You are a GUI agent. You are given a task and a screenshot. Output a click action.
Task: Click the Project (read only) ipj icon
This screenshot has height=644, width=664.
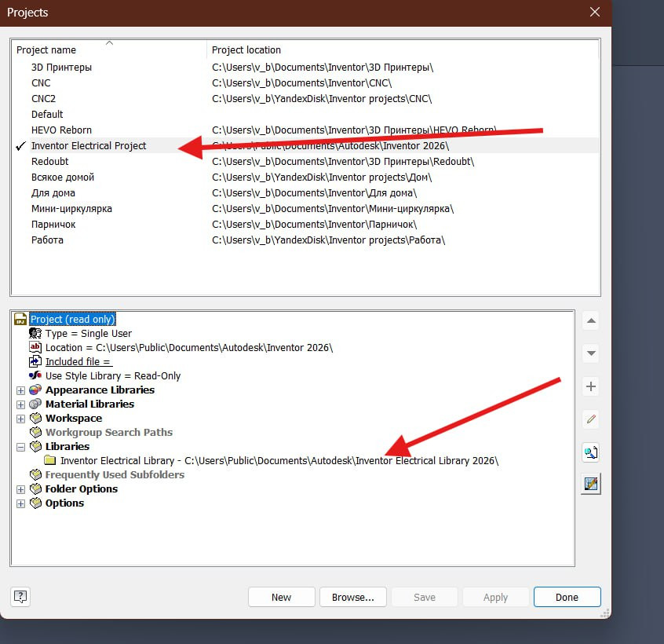point(20,319)
